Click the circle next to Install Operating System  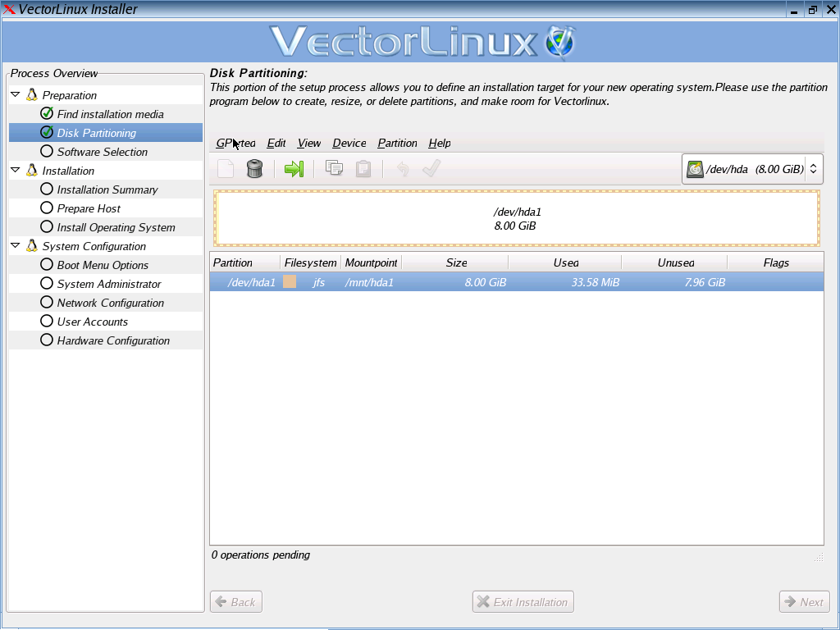coord(47,226)
